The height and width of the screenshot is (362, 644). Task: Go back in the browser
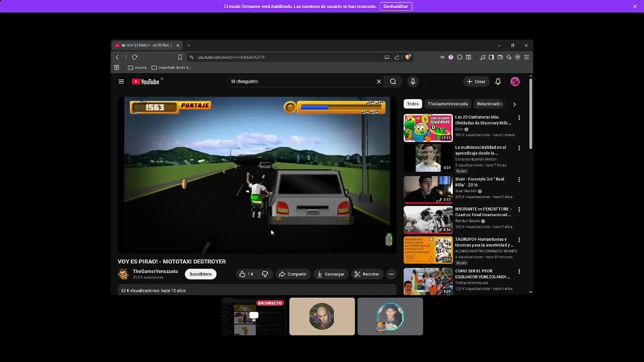point(117,57)
